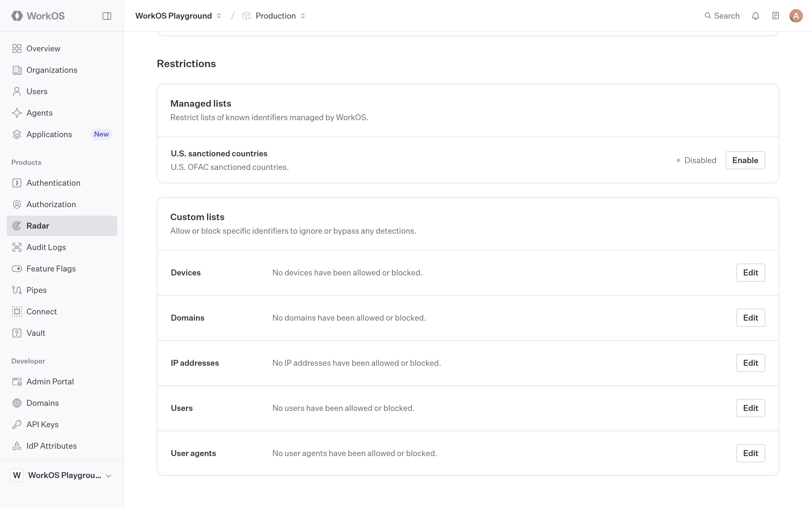Screen dimensions: 812x508
Task: Click 'No domains have been allowed or blocked.'
Action: (x=349, y=318)
